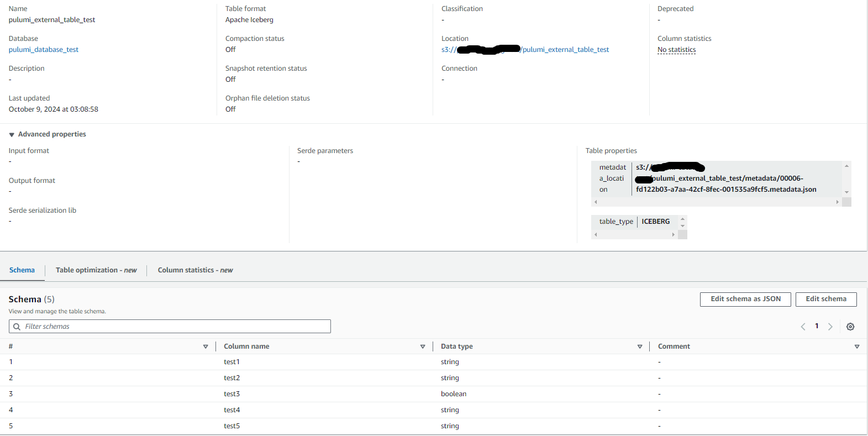Select the page 1 indicator
The image size is (868, 436).
pyautogui.click(x=817, y=326)
